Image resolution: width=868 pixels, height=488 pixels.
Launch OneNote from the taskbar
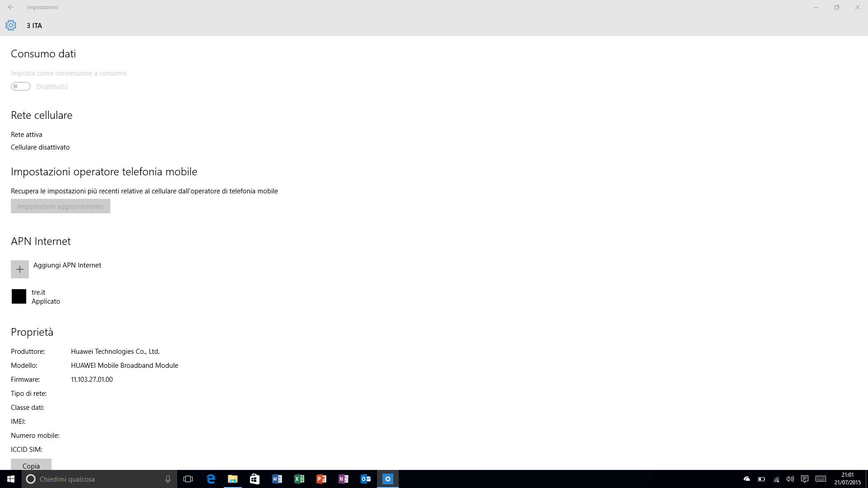344,479
